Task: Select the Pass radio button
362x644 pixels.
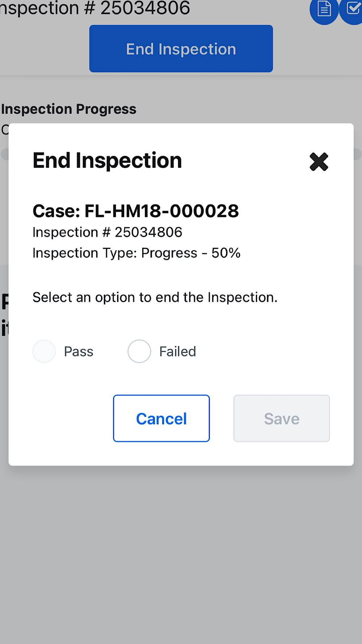Action: 44,351
